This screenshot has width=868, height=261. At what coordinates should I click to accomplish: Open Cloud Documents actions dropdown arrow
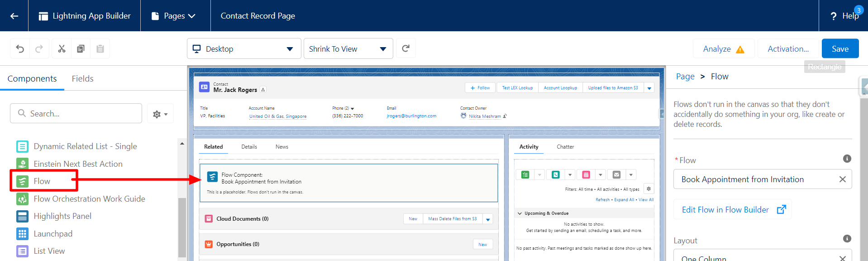point(488,219)
